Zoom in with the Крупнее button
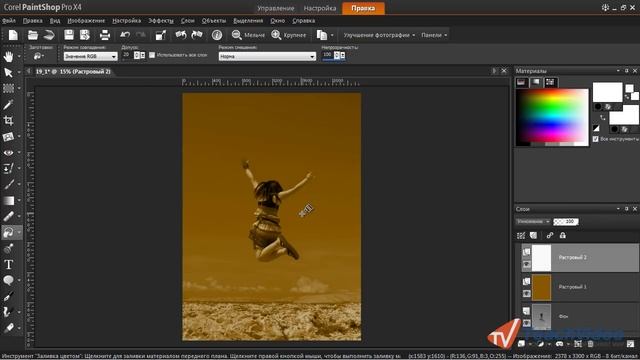 pos(289,35)
